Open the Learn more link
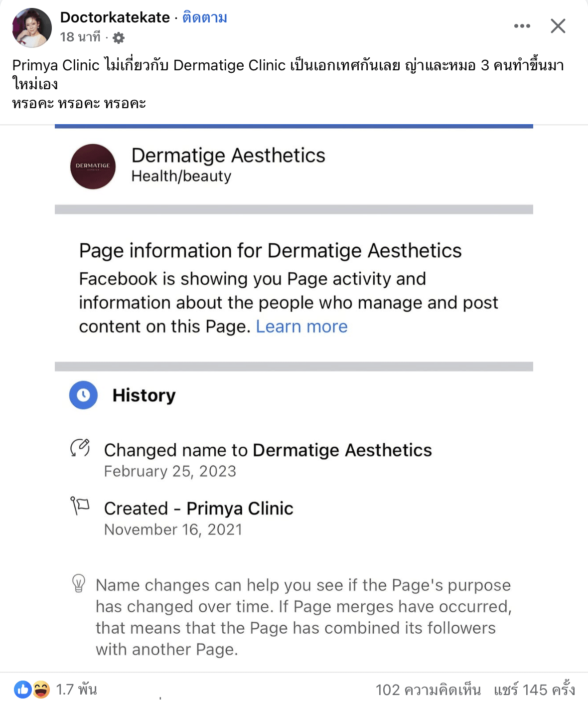 click(x=301, y=327)
